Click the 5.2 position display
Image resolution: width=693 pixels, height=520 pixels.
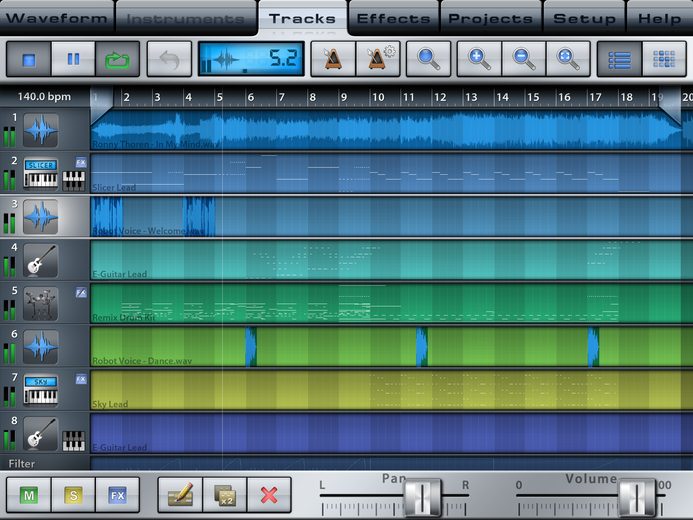click(251, 59)
